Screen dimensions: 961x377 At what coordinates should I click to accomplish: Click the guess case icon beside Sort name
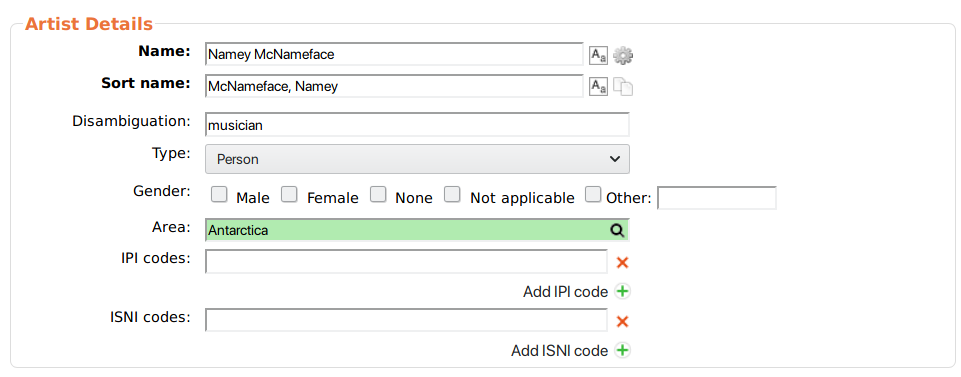point(598,86)
